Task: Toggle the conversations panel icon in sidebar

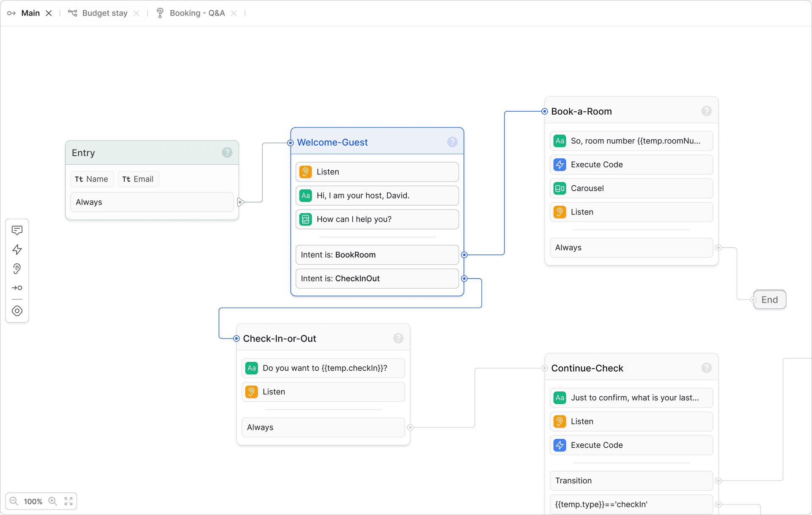Action: coord(18,230)
